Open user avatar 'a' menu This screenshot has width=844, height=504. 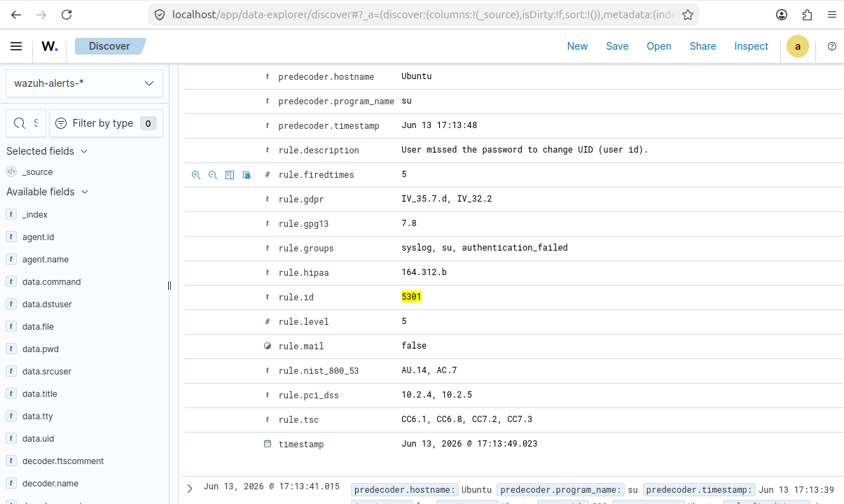click(x=798, y=46)
